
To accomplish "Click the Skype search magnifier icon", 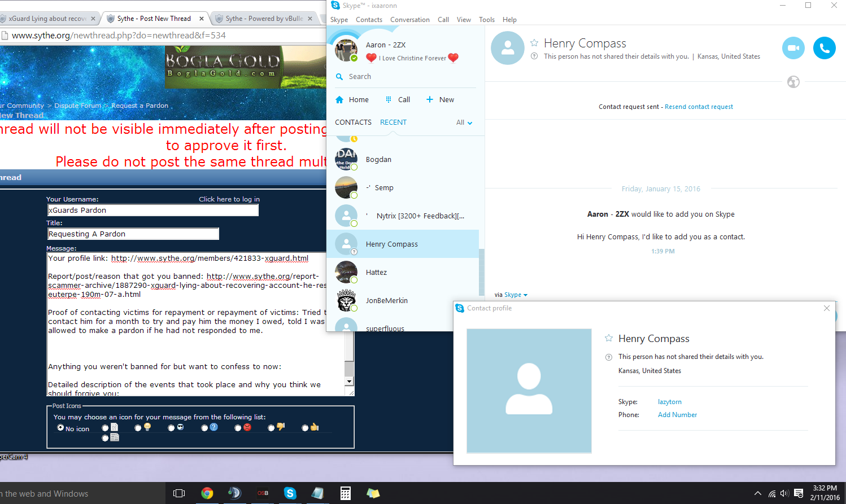I will pyautogui.click(x=339, y=77).
